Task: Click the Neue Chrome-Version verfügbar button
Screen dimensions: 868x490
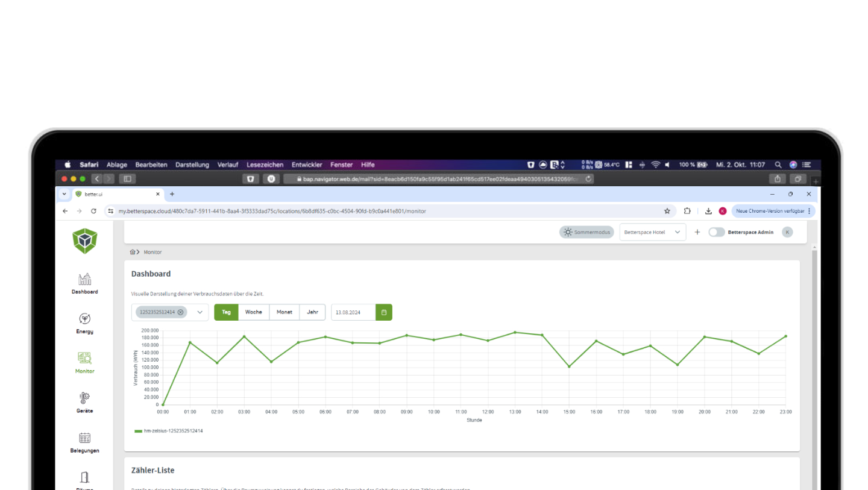Action: 772,211
